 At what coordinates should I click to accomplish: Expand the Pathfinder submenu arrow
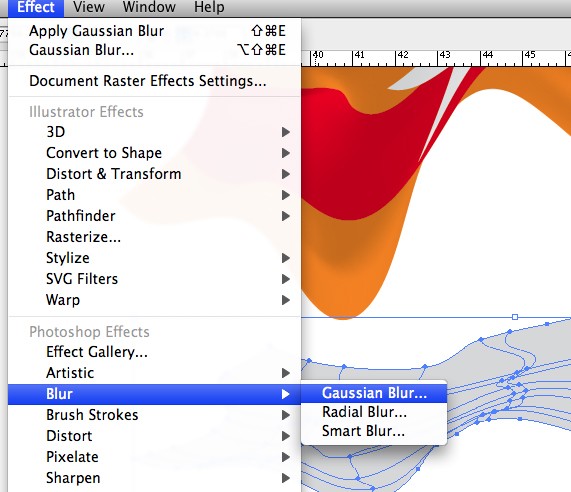[286, 216]
